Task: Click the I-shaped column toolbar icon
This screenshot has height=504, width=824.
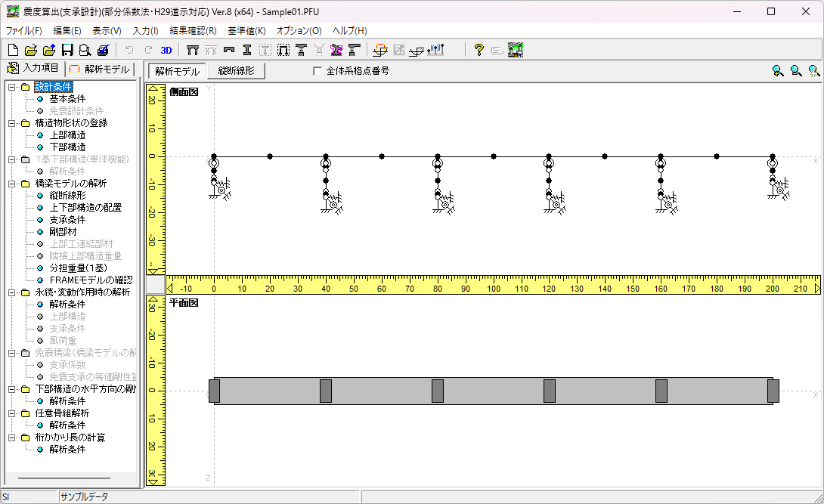Action: [x=247, y=50]
